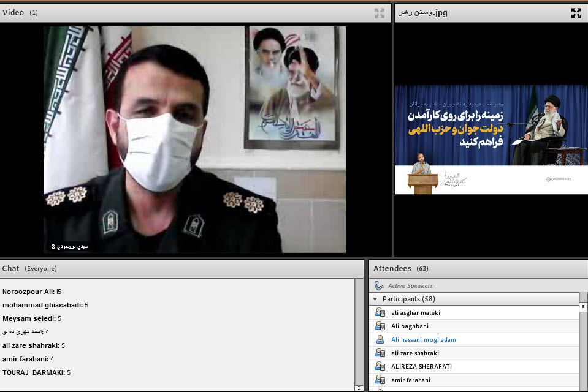Click TOURAJ BARMAKI chat message
Viewport: 588px width, 392px height.
(x=36, y=372)
